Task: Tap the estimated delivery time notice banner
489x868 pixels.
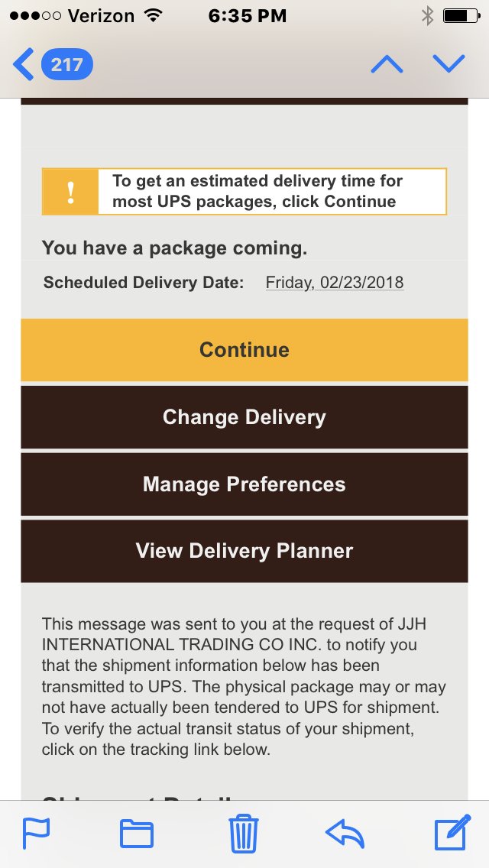Action: coord(244,192)
